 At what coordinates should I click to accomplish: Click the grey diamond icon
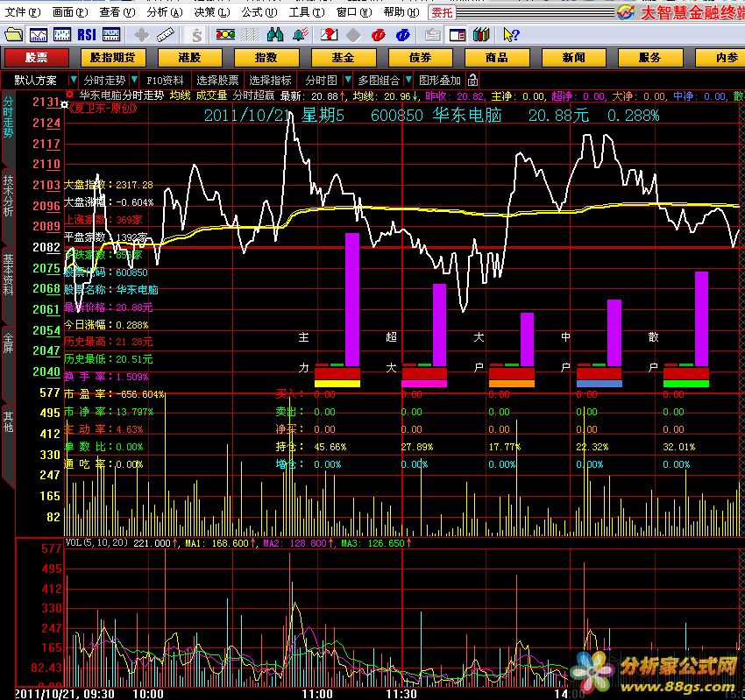(x=353, y=35)
